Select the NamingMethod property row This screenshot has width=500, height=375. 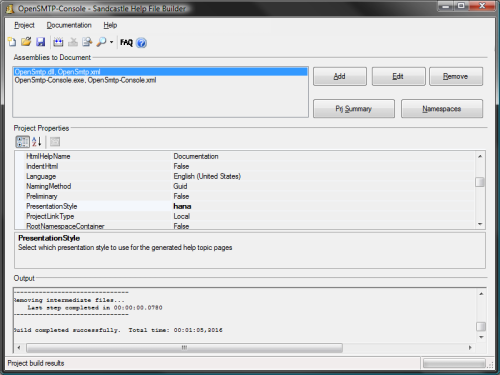[245, 186]
